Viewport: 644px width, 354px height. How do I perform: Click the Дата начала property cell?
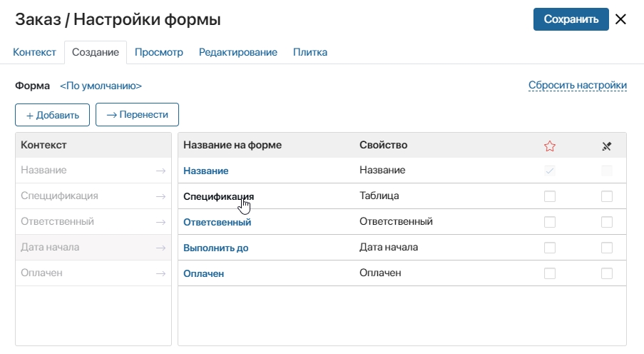pos(389,247)
